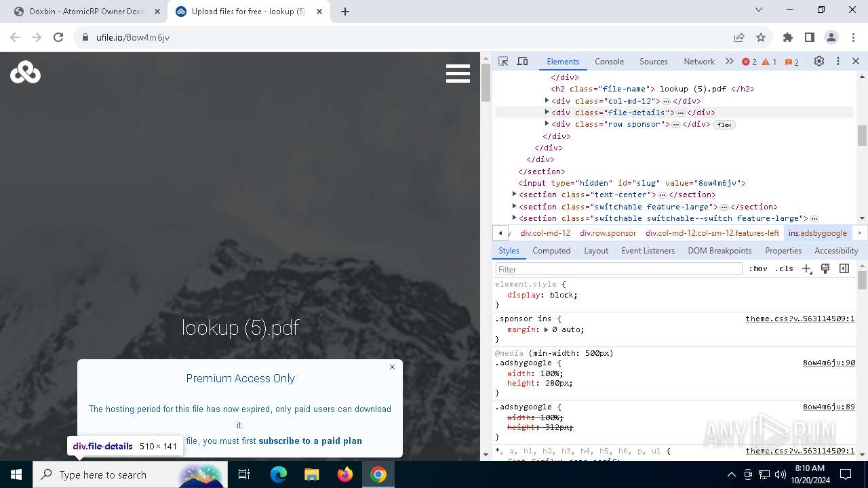Launch Microsoft Edge from the taskbar
Viewport: 868px width, 488px height.
coord(279,474)
